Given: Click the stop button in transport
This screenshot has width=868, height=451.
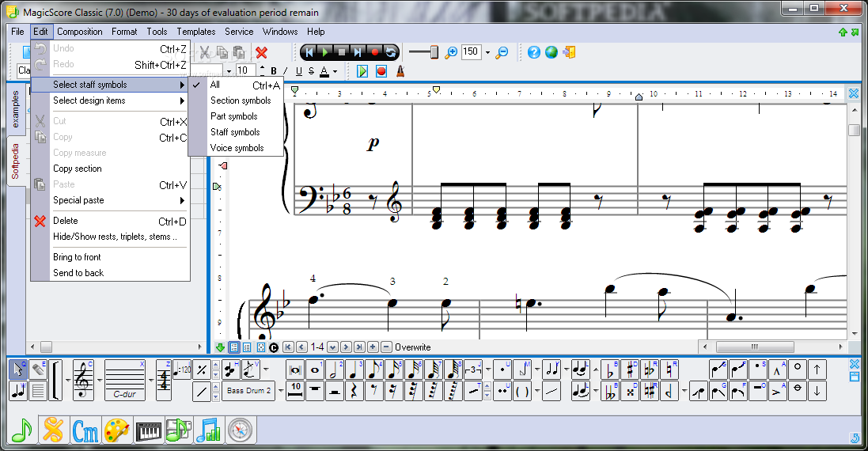Looking at the screenshot, I should [342, 52].
